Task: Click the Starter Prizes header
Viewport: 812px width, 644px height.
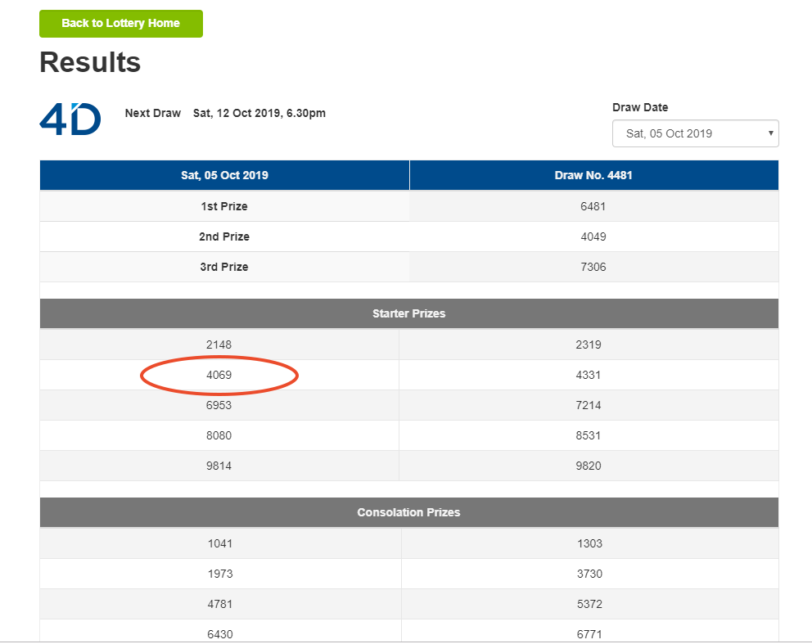Action: coord(408,313)
